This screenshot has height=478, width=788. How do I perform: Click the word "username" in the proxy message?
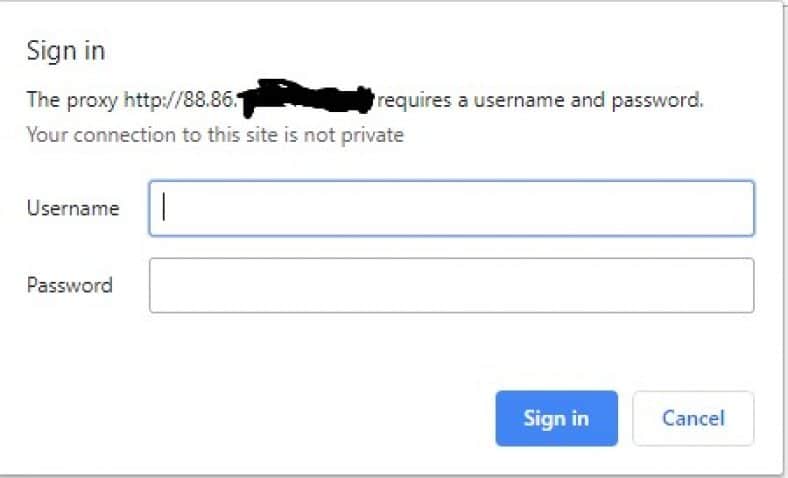pos(520,100)
